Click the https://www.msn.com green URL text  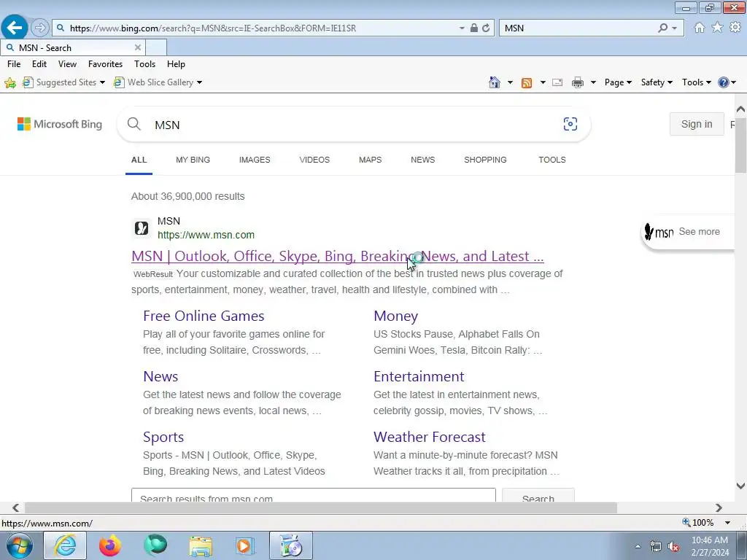[x=206, y=236]
